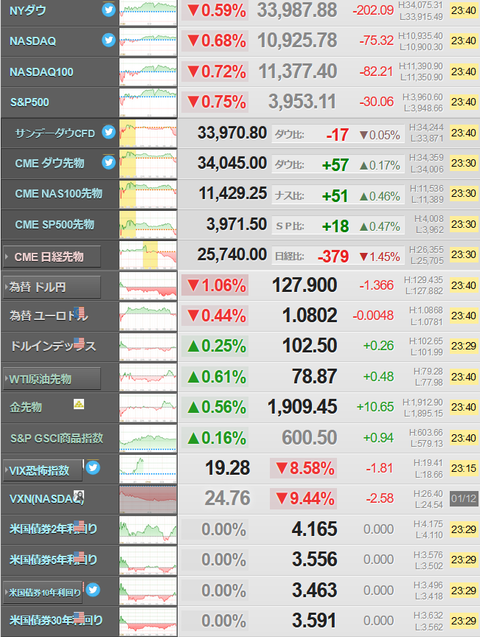Click the NASDAQ price 10,925.78
This screenshot has height=637, width=480.
(297, 41)
